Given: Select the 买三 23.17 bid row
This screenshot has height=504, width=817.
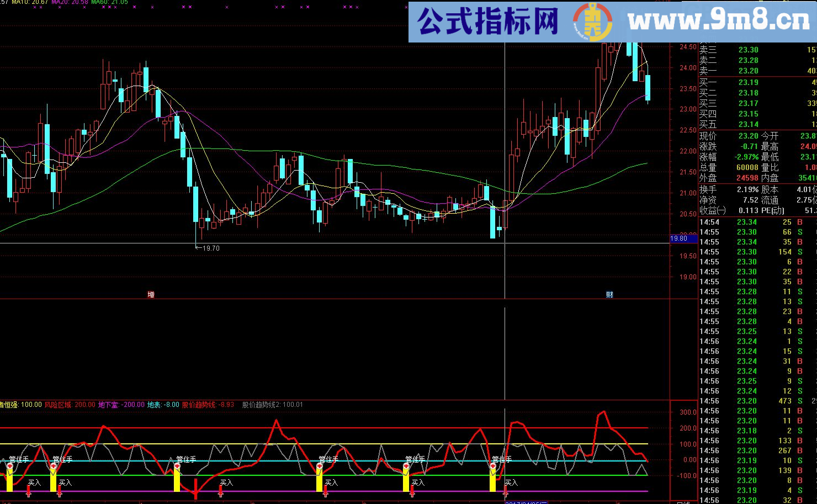Looking at the screenshot, I should pyautogui.click(x=758, y=103).
